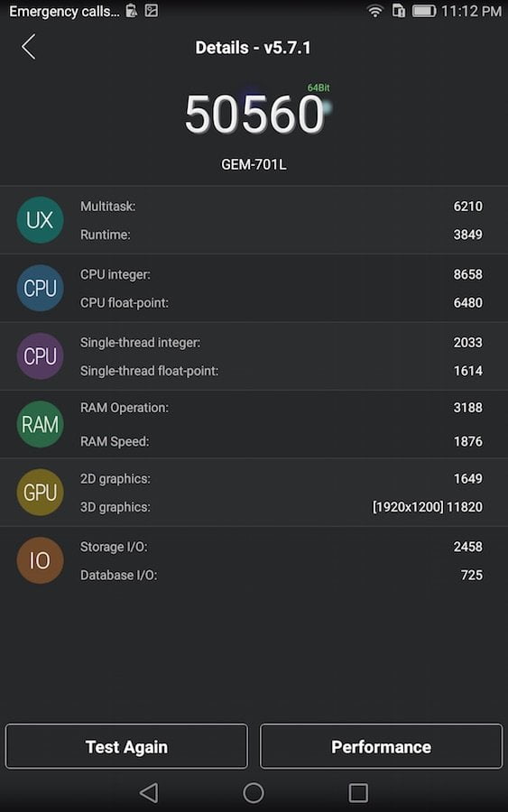Tap the Multitask score row

coord(282,206)
